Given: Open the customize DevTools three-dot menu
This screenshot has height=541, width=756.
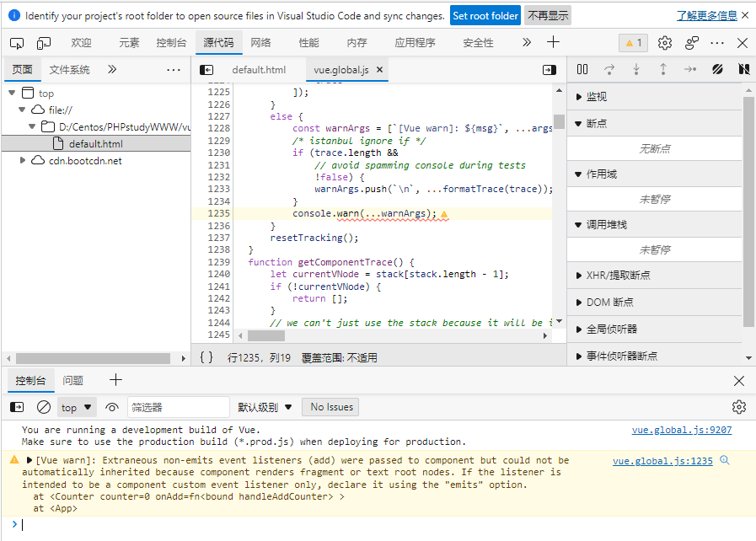Looking at the screenshot, I should (x=717, y=43).
